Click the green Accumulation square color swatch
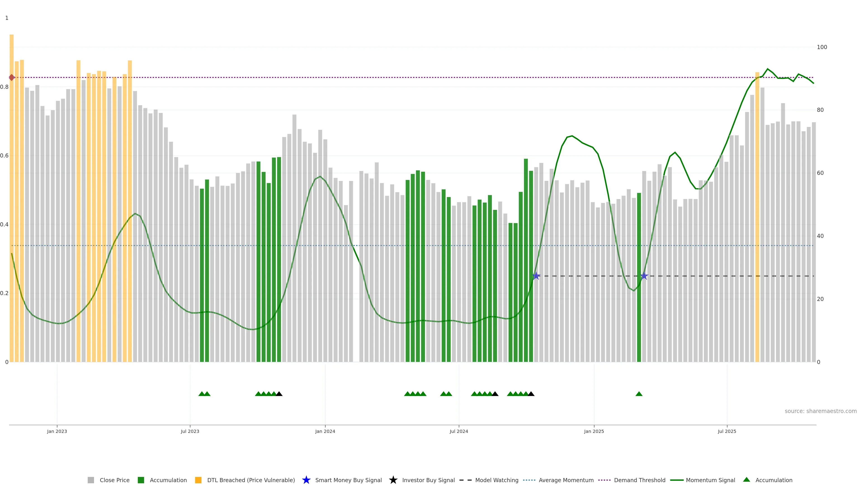This screenshot has height=488, width=868. click(x=141, y=480)
